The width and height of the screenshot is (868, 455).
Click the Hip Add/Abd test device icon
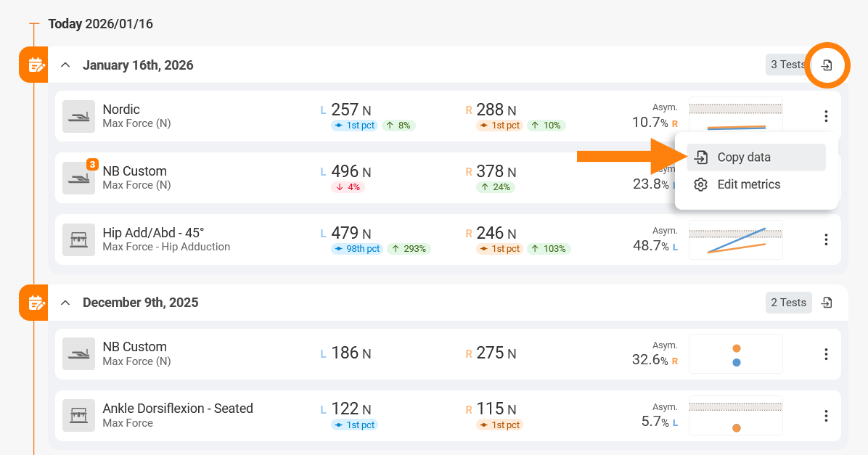78,239
